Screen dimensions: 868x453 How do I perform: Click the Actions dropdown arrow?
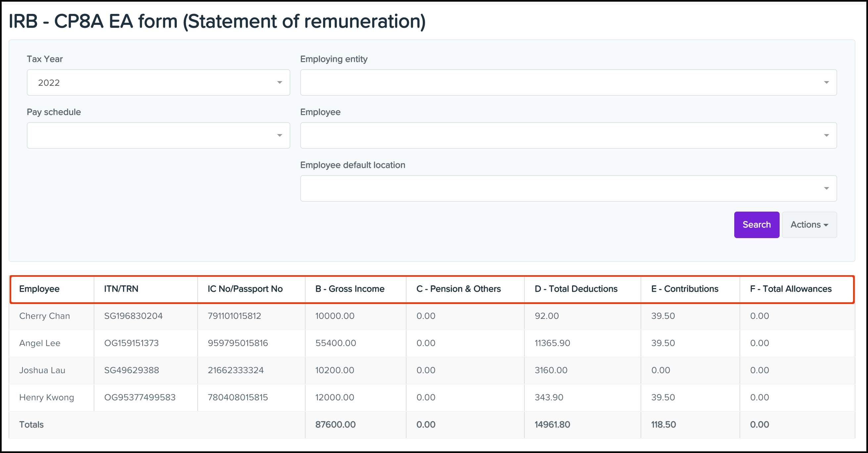click(826, 225)
